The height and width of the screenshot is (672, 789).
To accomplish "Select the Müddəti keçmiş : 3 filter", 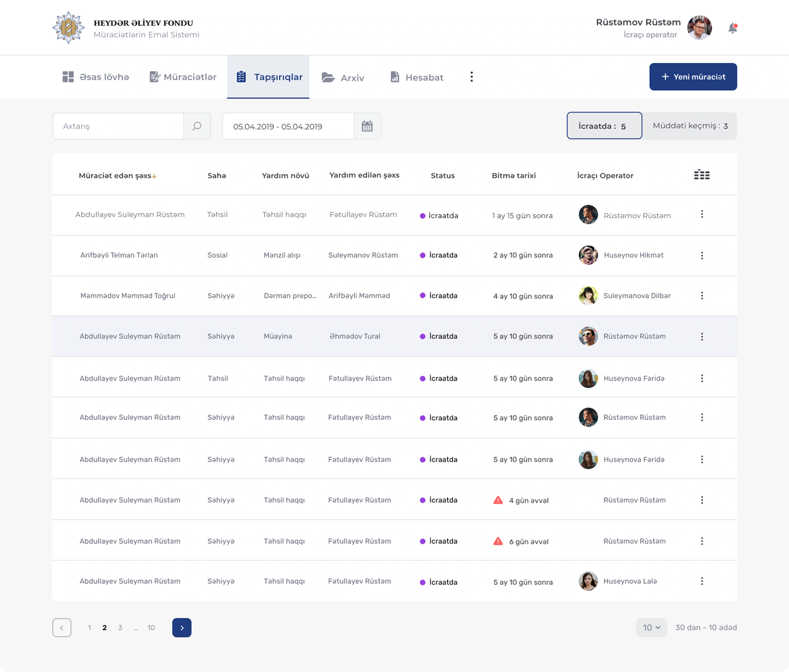I will [x=690, y=126].
